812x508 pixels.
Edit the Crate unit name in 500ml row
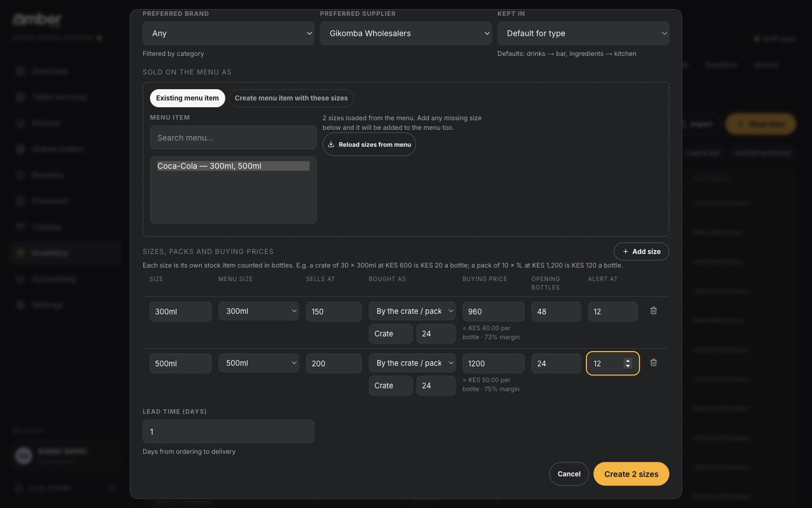tap(391, 386)
